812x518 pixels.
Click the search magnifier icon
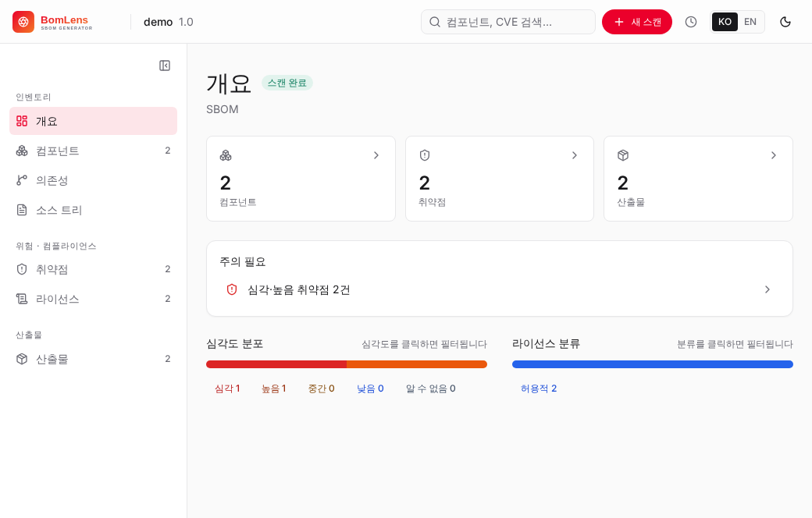coord(435,22)
